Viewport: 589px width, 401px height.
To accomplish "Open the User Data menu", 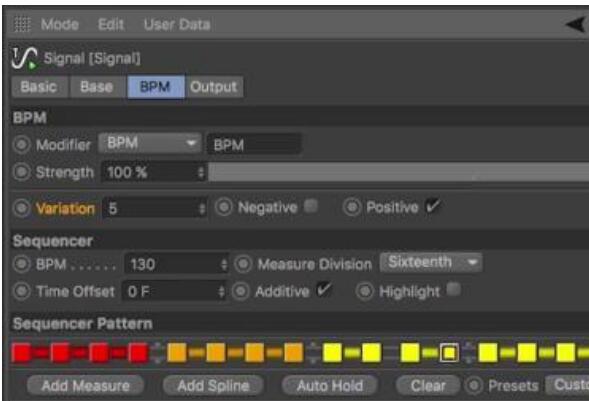I will coord(177,25).
